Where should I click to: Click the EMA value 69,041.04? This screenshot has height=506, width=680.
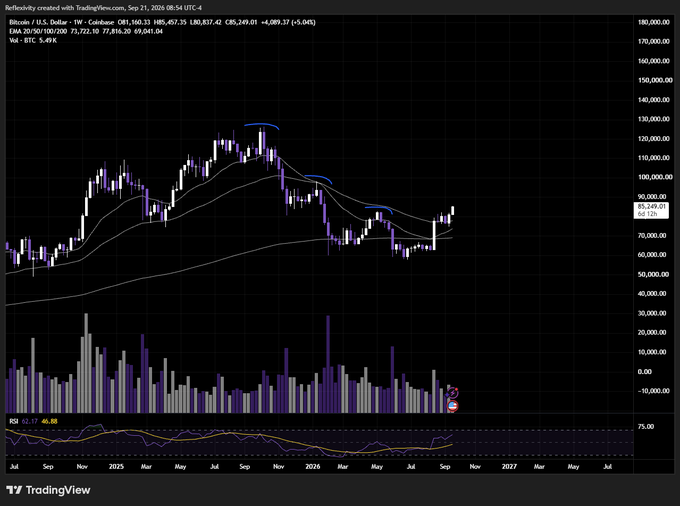[148, 31]
